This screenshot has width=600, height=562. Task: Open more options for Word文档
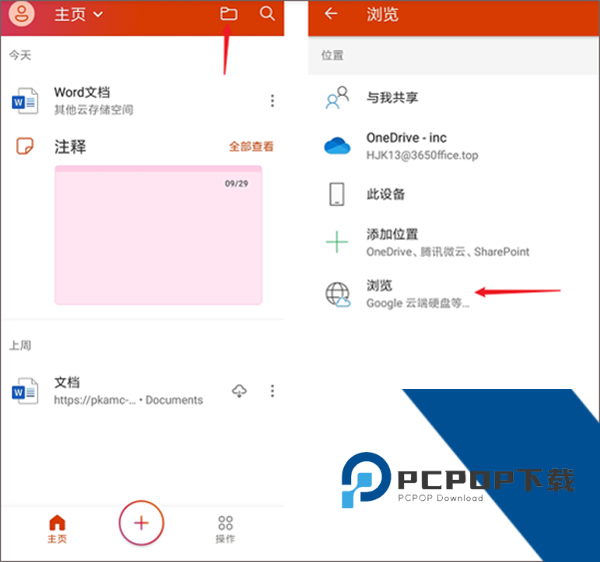point(272,101)
